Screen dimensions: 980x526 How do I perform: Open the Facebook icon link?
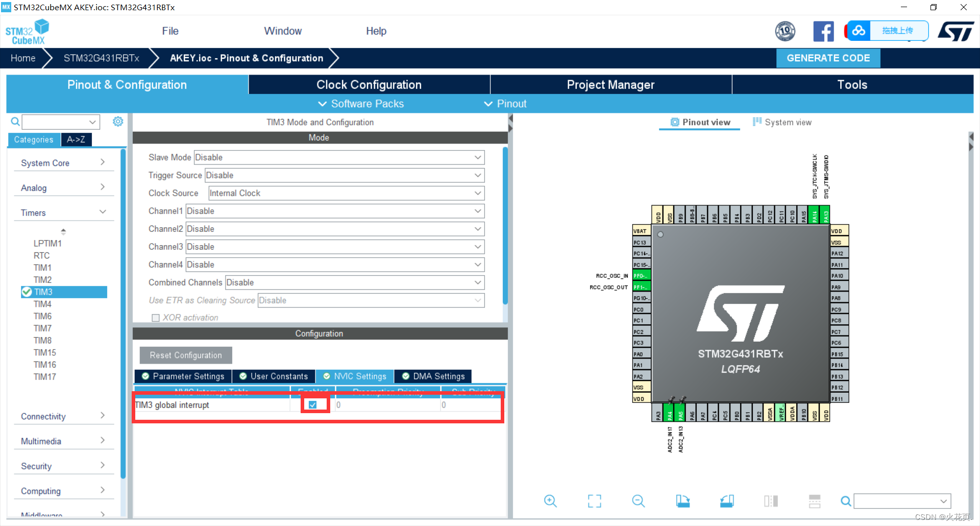[x=823, y=31]
